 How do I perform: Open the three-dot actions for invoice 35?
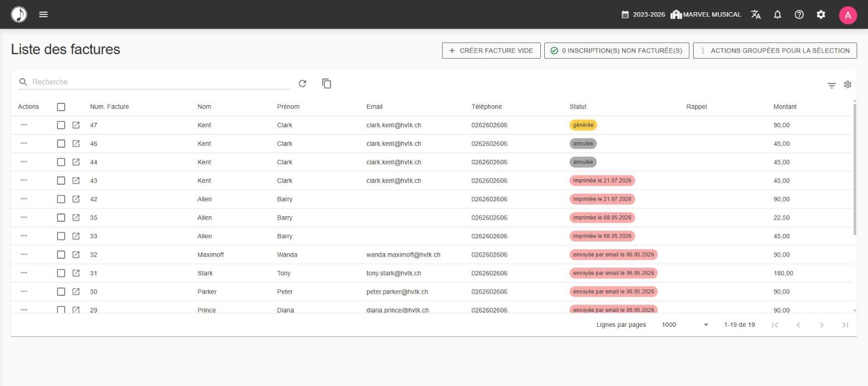tap(24, 217)
